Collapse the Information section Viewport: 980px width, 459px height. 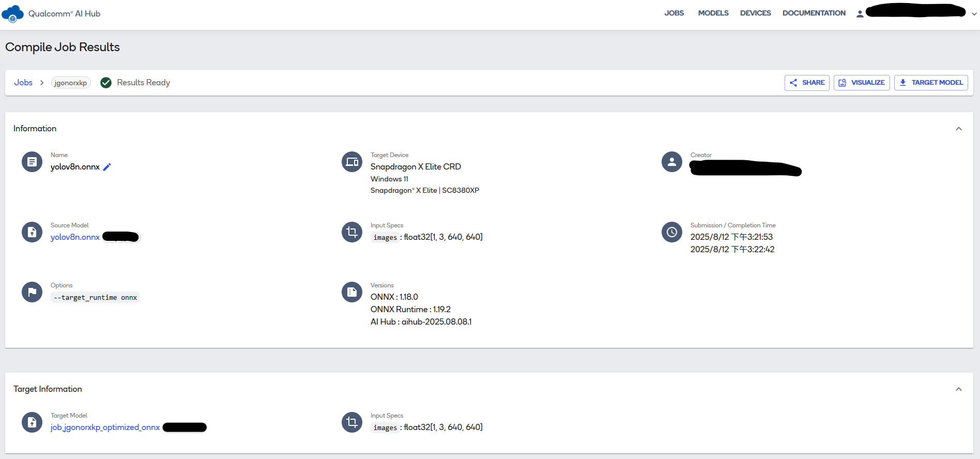point(958,129)
